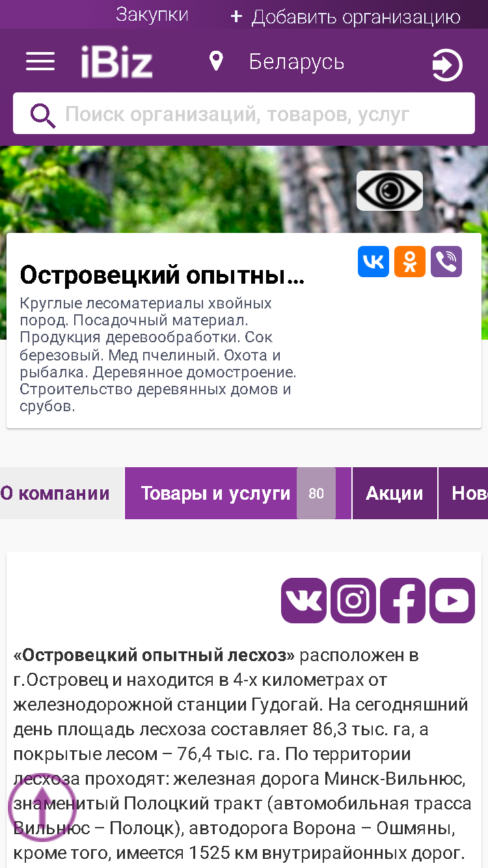Open the Акции tab

click(x=395, y=493)
